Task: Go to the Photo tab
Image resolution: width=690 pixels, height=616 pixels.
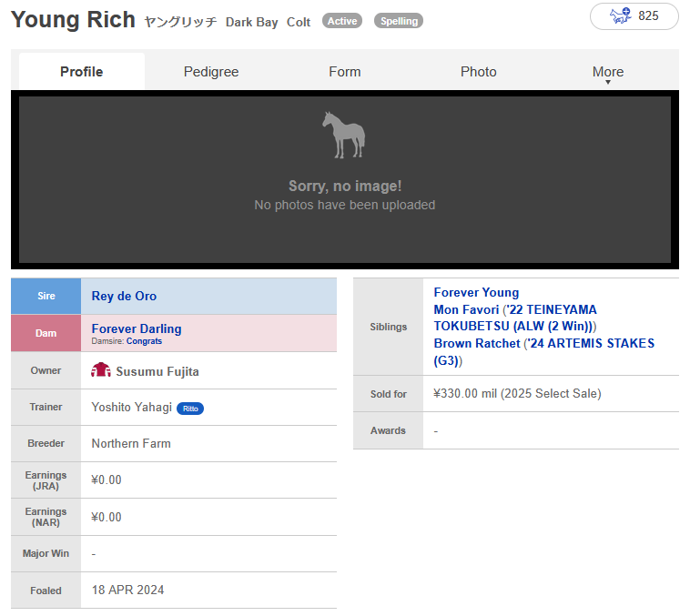Action: click(x=478, y=71)
